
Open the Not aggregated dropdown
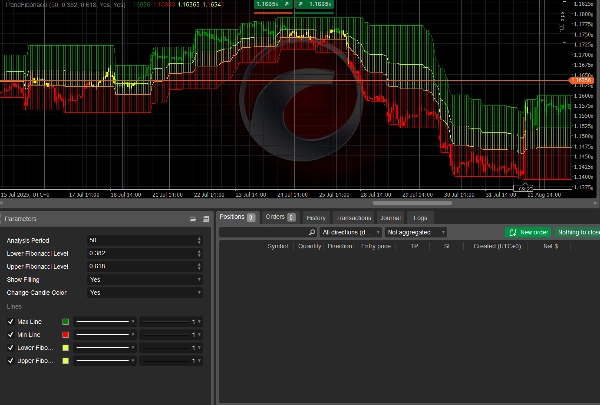point(416,232)
